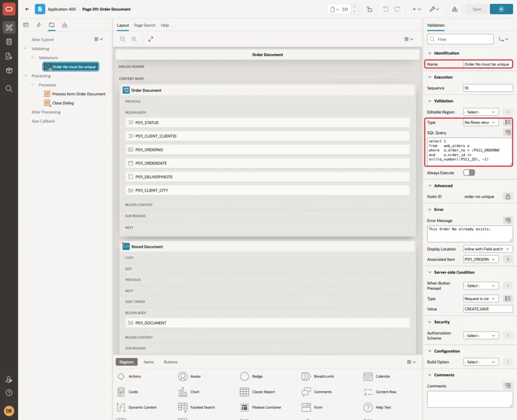This screenshot has height=420, width=517.
Task: Pick the Calendar region in gallery
Action: [377, 376]
